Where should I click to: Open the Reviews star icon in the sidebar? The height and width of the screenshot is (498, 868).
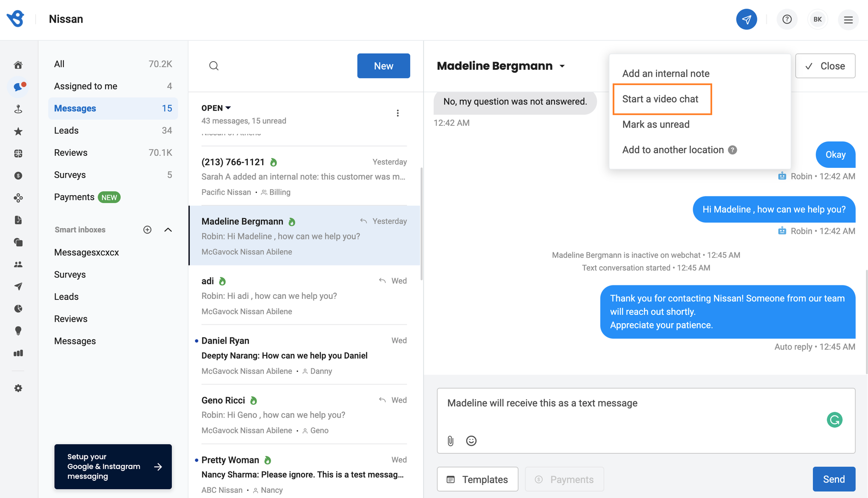(x=18, y=131)
